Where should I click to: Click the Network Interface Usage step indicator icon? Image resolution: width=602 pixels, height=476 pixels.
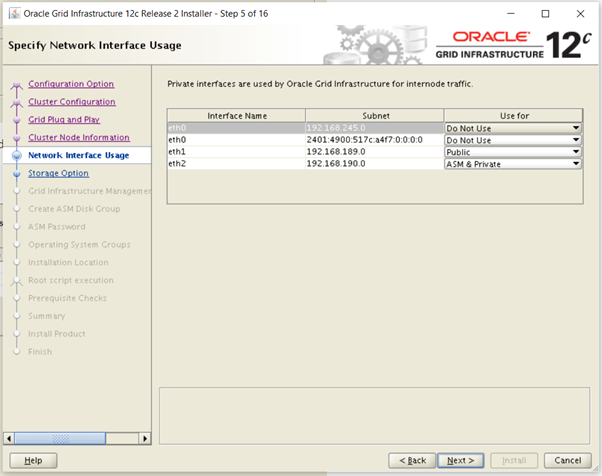[x=16, y=156]
